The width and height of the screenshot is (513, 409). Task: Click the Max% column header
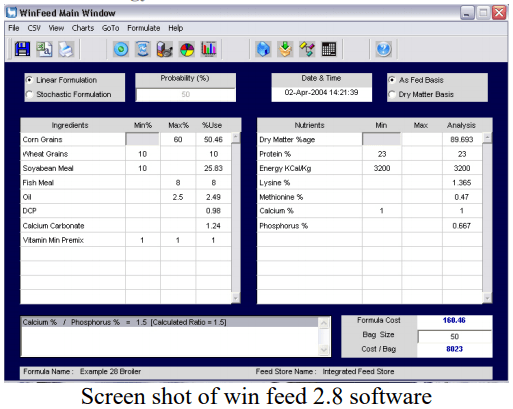click(x=178, y=125)
